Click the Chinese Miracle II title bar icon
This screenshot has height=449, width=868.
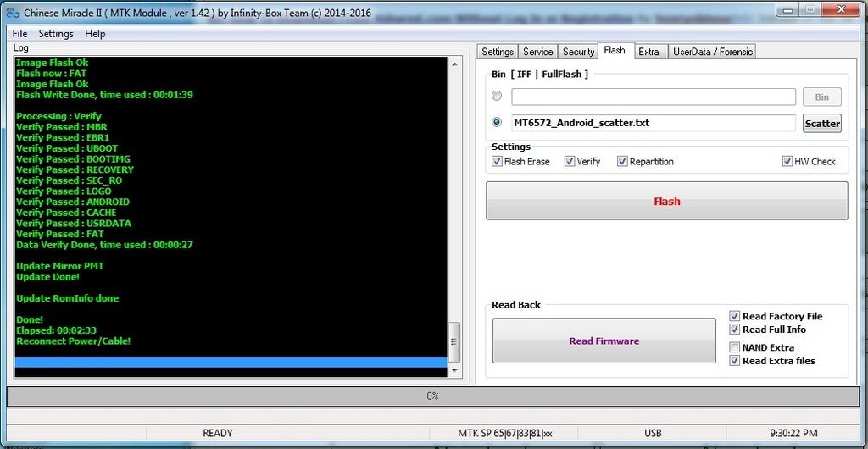(x=12, y=13)
